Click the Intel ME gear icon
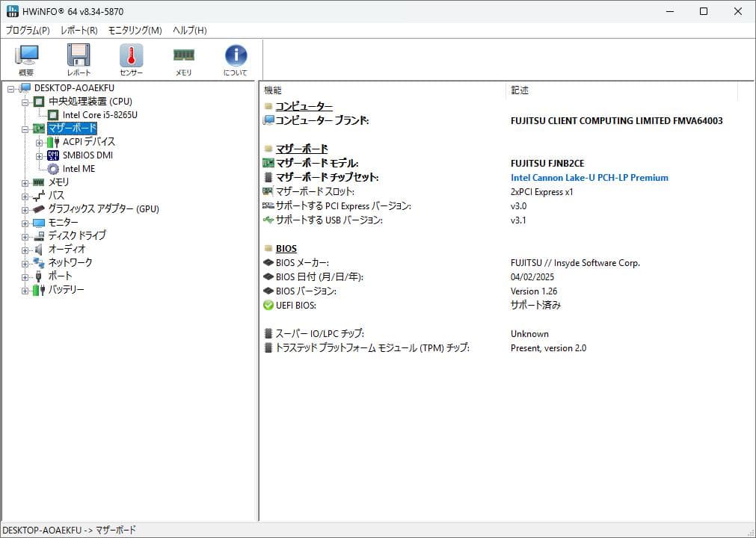Image resolution: width=756 pixels, height=538 pixels. (53, 169)
